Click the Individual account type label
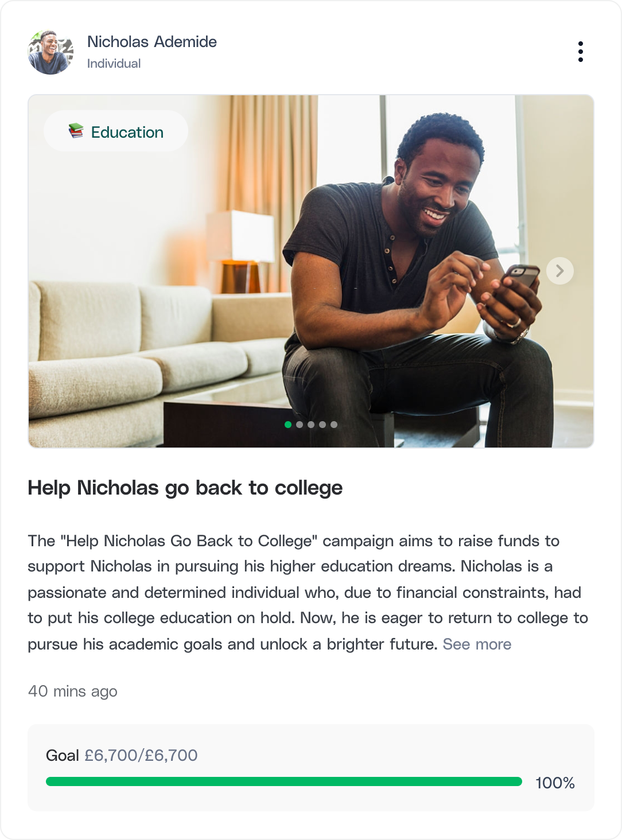This screenshot has height=840, width=622. (114, 64)
